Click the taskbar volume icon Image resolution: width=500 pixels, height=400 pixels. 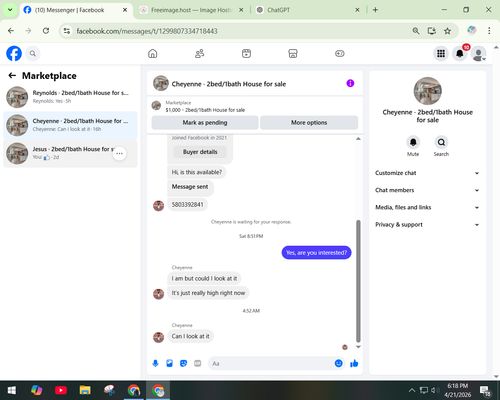point(434,390)
